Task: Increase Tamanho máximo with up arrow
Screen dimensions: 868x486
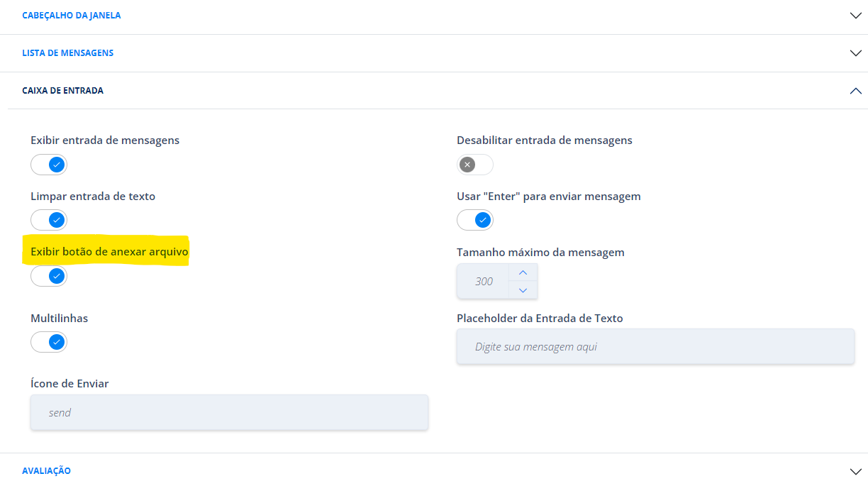Action: tap(523, 272)
